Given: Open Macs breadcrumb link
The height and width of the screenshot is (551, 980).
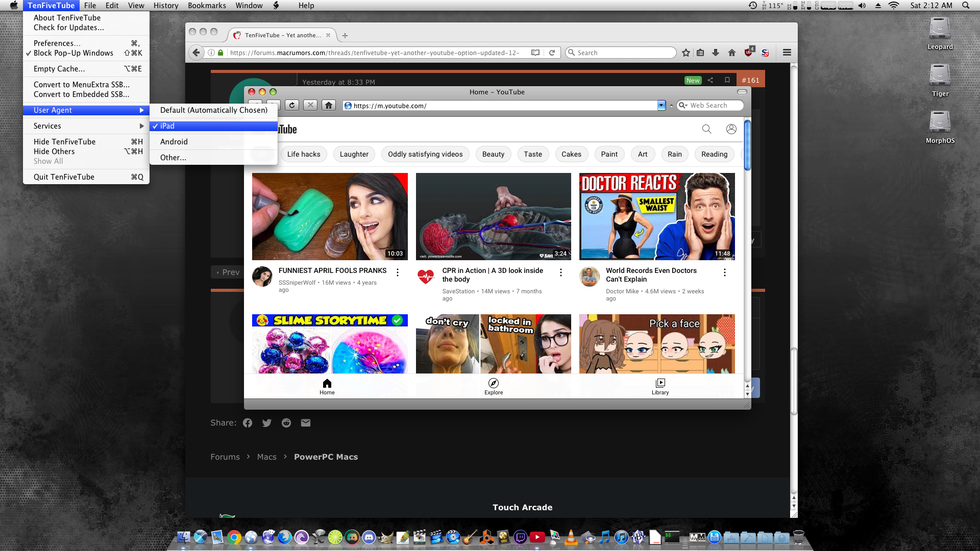Looking at the screenshot, I should coord(266,457).
